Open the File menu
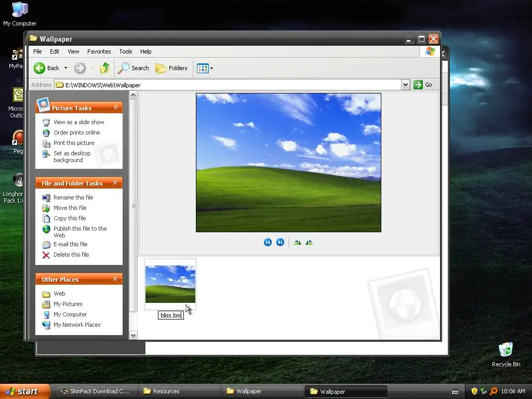This screenshot has height=399, width=532. pyautogui.click(x=37, y=51)
